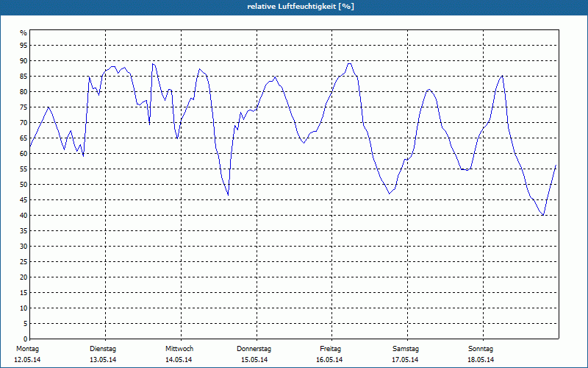This screenshot has height=368, width=588.
Task: Click the y-axis value 25
Action: pyautogui.click(x=24, y=261)
